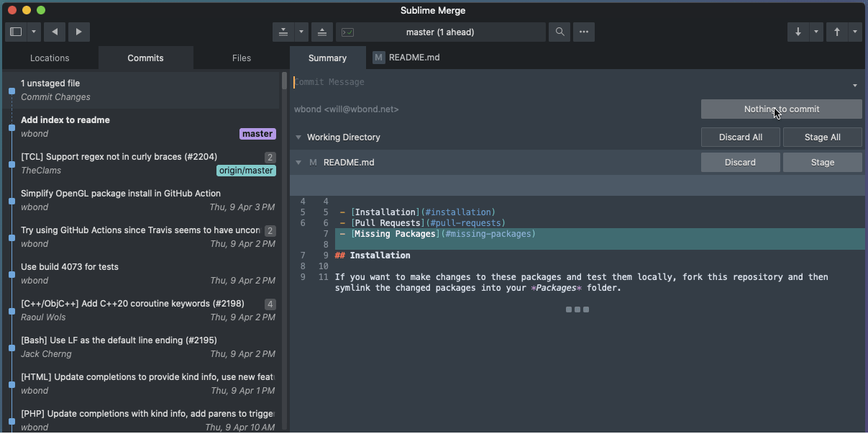
Task: Navigate forward using the right arrow icon
Action: pos(78,32)
